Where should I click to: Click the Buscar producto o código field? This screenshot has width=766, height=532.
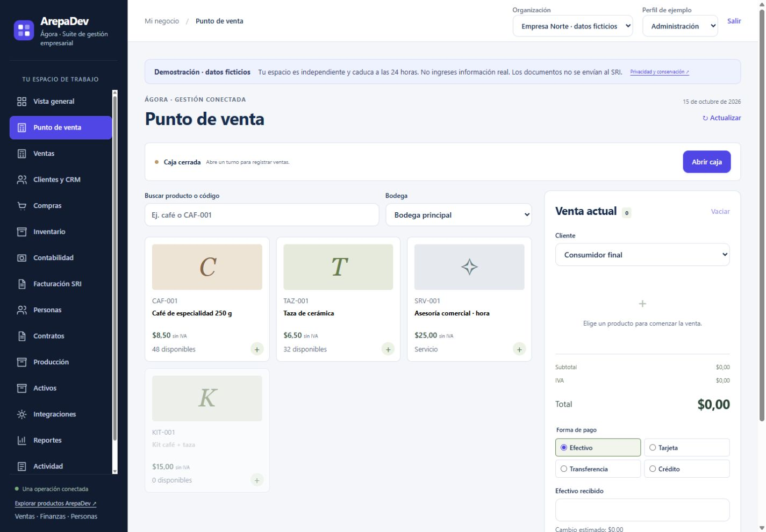pyautogui.click(x=262, y=215)
